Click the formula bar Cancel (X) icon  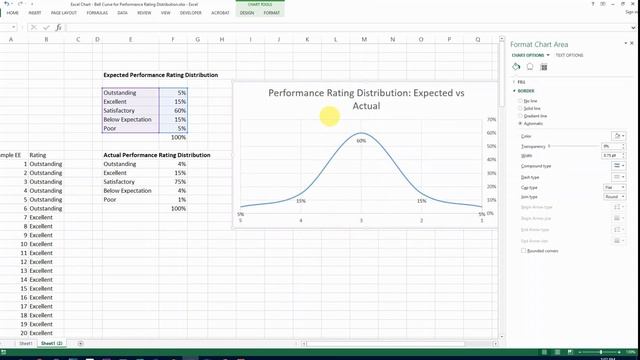point(33,27)
